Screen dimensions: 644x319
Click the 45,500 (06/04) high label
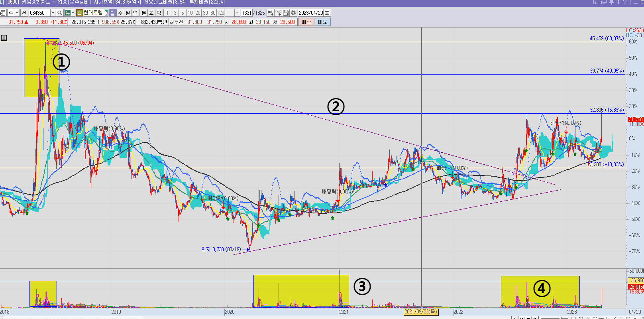click(x=78, y=43)
